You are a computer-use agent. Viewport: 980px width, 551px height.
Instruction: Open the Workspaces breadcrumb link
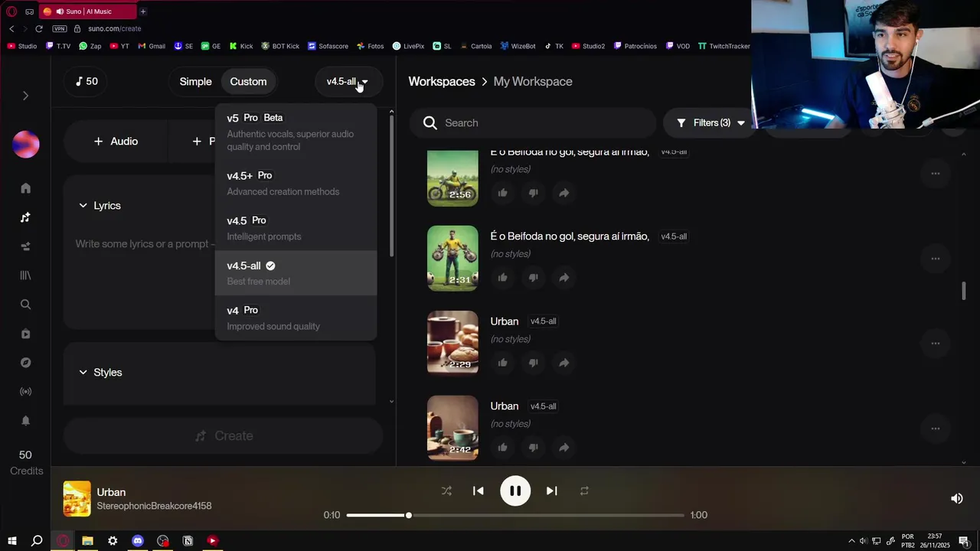pyautogui.click(x=442, y=81)
